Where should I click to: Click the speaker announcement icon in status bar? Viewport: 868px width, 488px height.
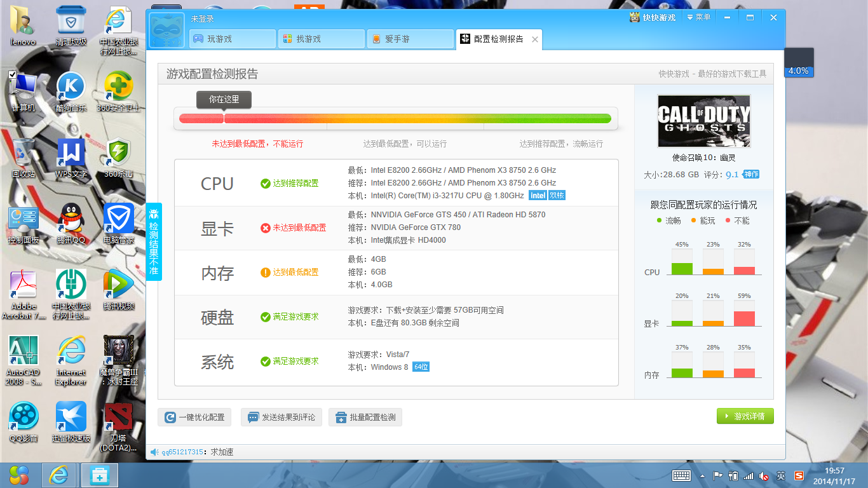coord(154,452)
